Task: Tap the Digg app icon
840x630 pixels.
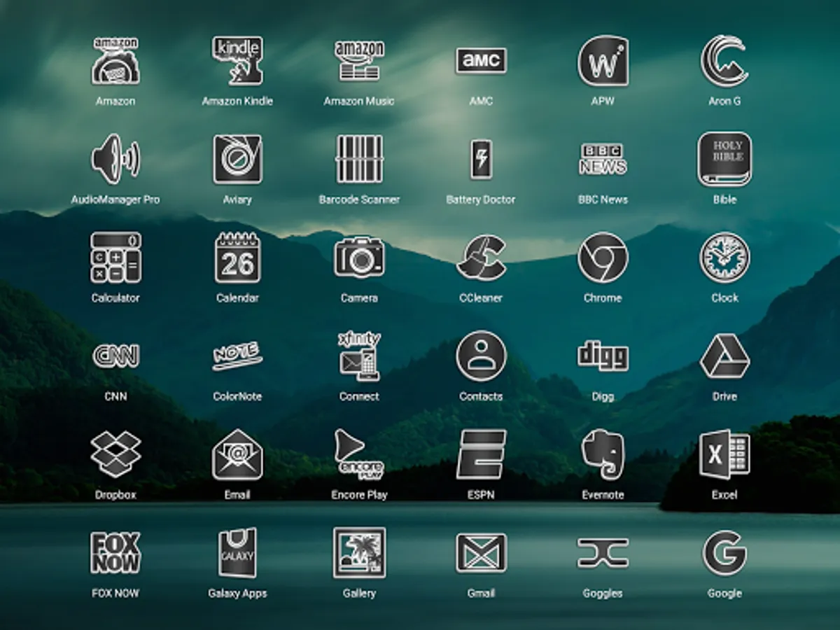Action: 603,356
